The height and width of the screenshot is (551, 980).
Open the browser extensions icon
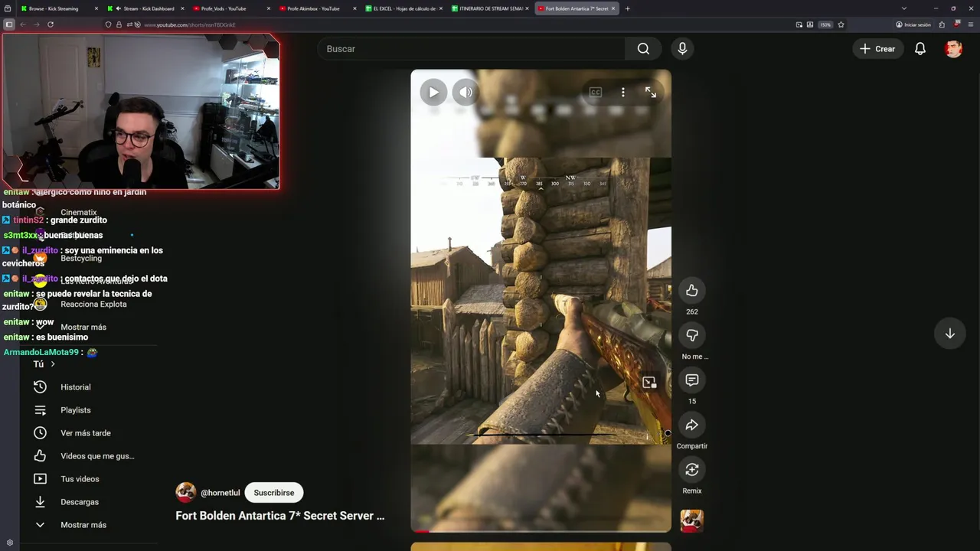coord(942,24)
